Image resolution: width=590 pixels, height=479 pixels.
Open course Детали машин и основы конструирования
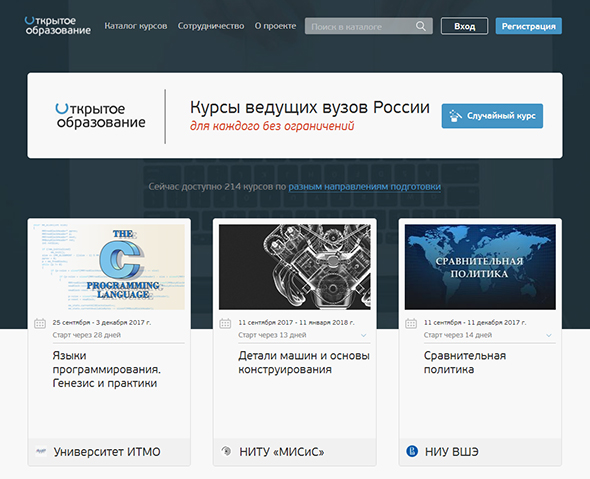304,362
